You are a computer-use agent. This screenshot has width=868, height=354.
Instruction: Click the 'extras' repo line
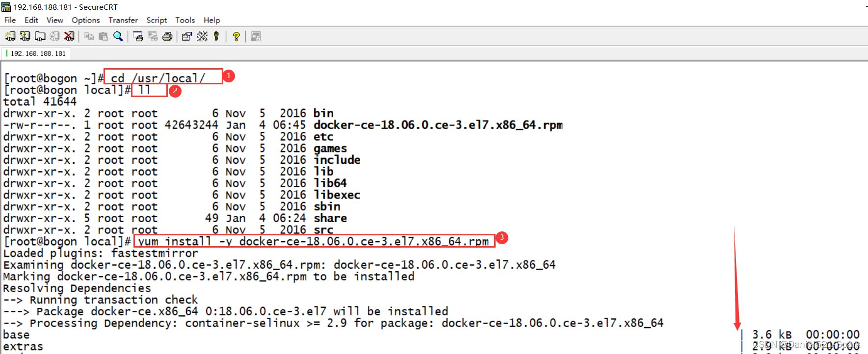coord(23,347)
